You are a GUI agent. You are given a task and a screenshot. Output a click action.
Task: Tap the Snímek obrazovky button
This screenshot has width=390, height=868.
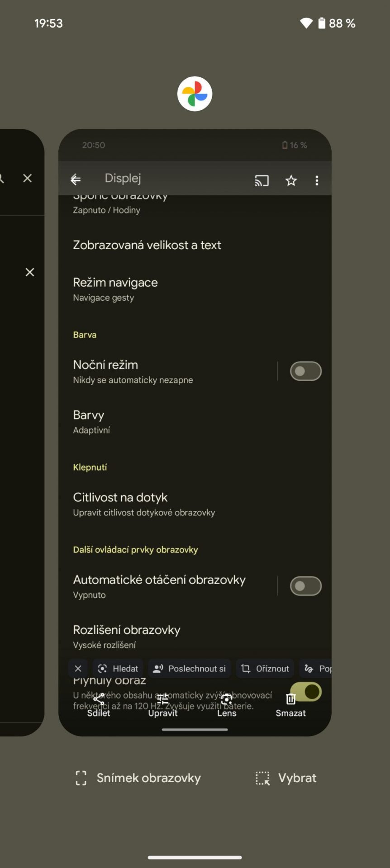click(138, 778)
